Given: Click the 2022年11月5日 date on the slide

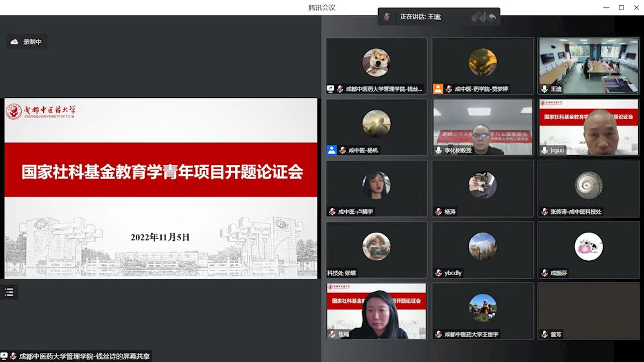Looking at the screenshot, I should (160, 237).
